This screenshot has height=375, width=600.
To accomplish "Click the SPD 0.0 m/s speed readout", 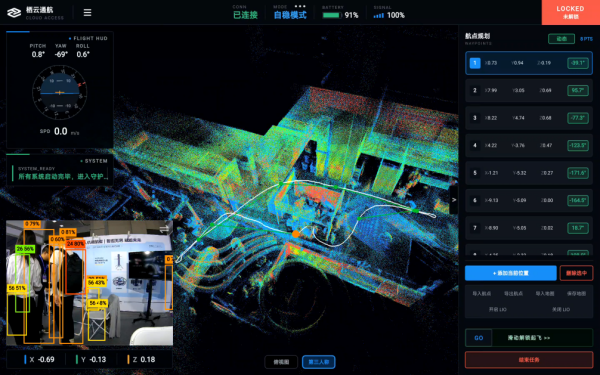I will point(60,132).
